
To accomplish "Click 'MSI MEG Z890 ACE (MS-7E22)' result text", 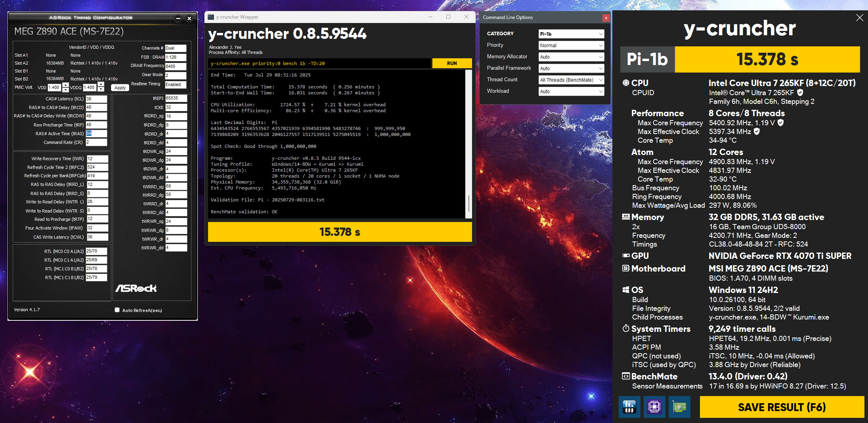I will coord(769,268).
